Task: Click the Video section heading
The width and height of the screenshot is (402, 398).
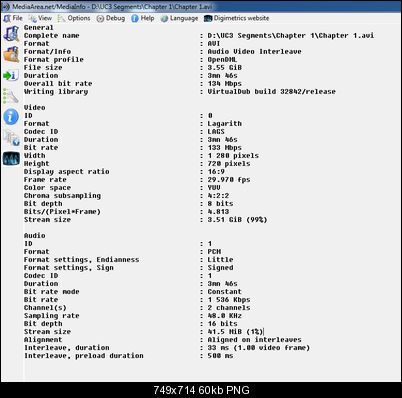Action: [x=35, y=107]
